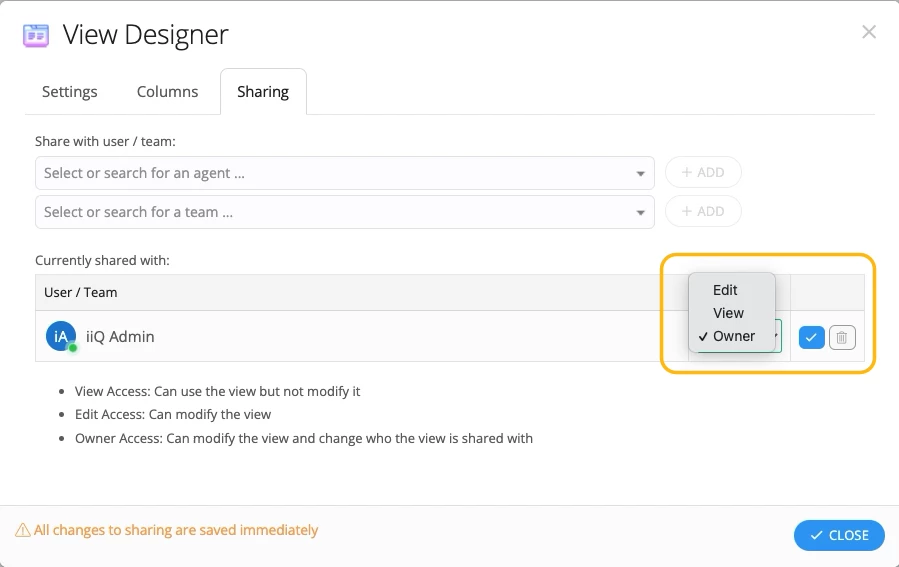Delete iiQ Admin share with trash icon
899x567 pixels.
[842, 338]
